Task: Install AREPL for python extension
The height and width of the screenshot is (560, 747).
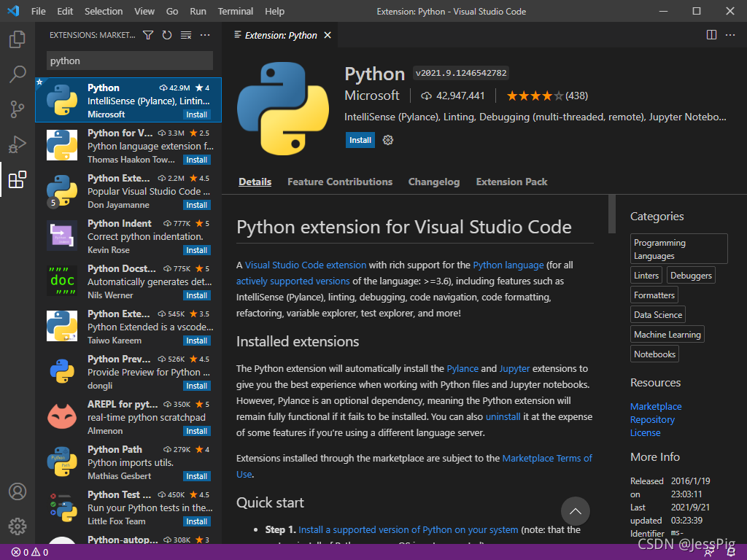Action: pos(197,432)
